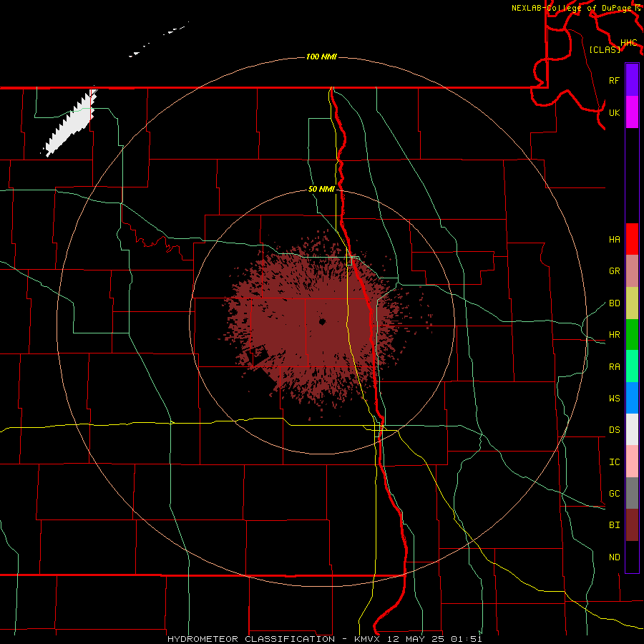The height and width of the screenshot is (644, 644).
Task: Click the HHC product label
Action: (628, 43)
